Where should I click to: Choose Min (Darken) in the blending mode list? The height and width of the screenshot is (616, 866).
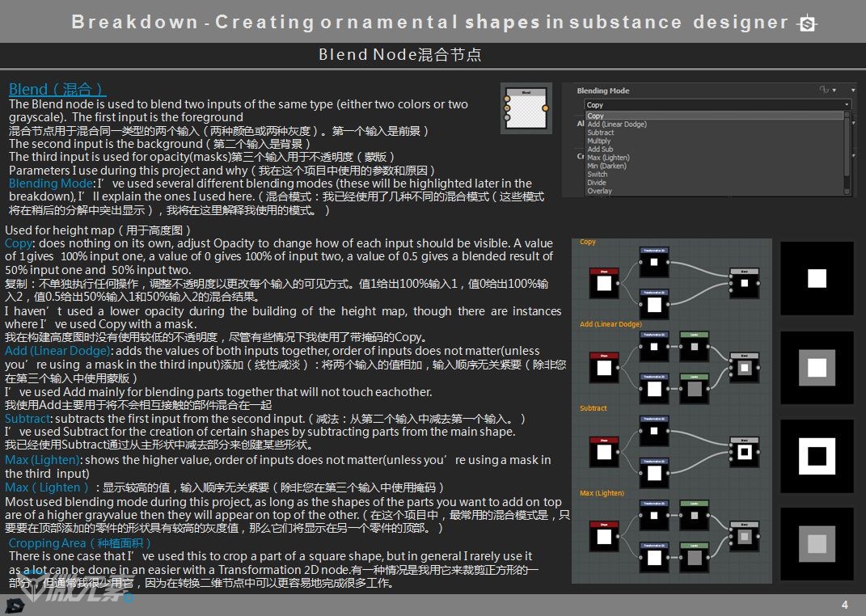[x=715, y=166]
